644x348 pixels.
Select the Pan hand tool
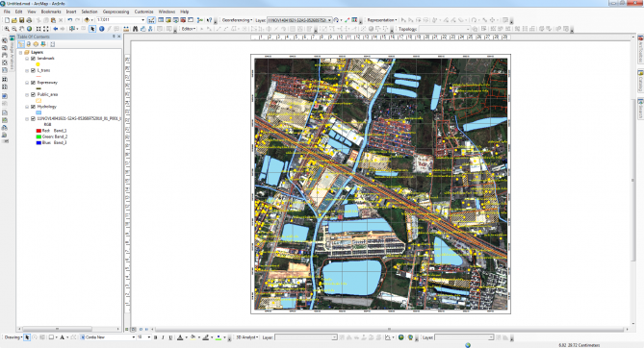(x=21, y=29)
